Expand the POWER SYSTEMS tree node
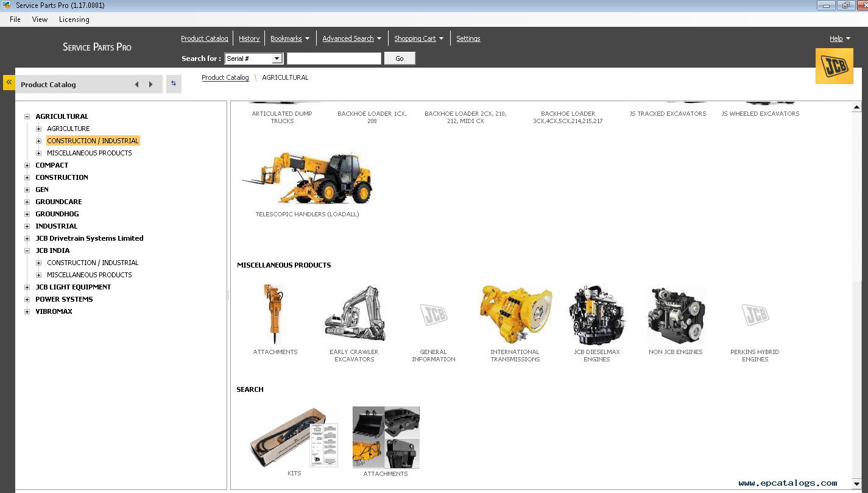 click(x=27, y=299)
